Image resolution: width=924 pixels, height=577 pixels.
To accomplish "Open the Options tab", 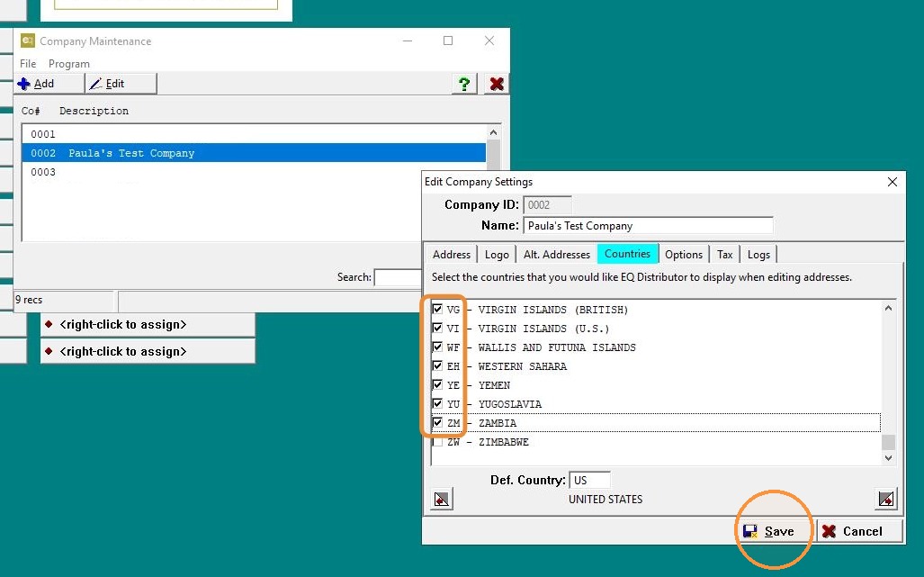I will pyautogui.click(x=684, y=255).
